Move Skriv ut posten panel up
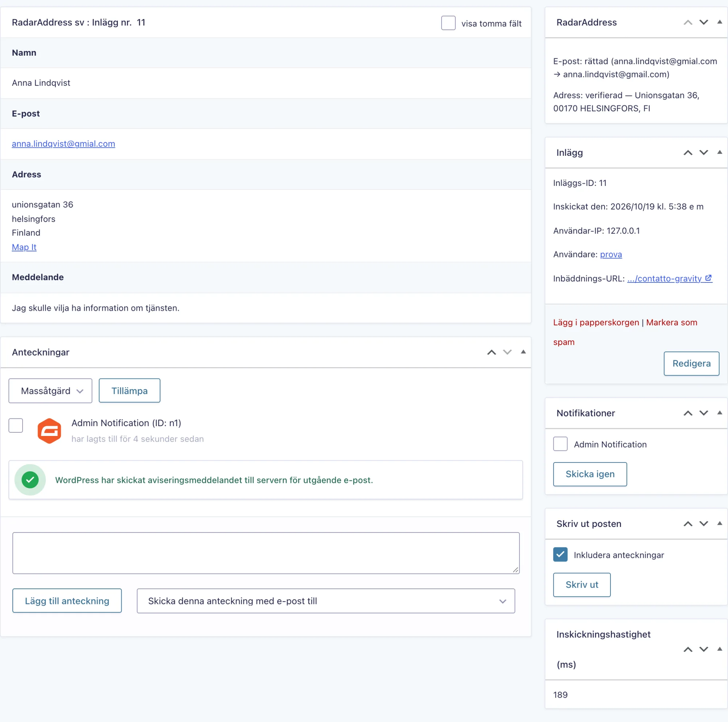This screenshot has width=728, height=722. point(688,524)
